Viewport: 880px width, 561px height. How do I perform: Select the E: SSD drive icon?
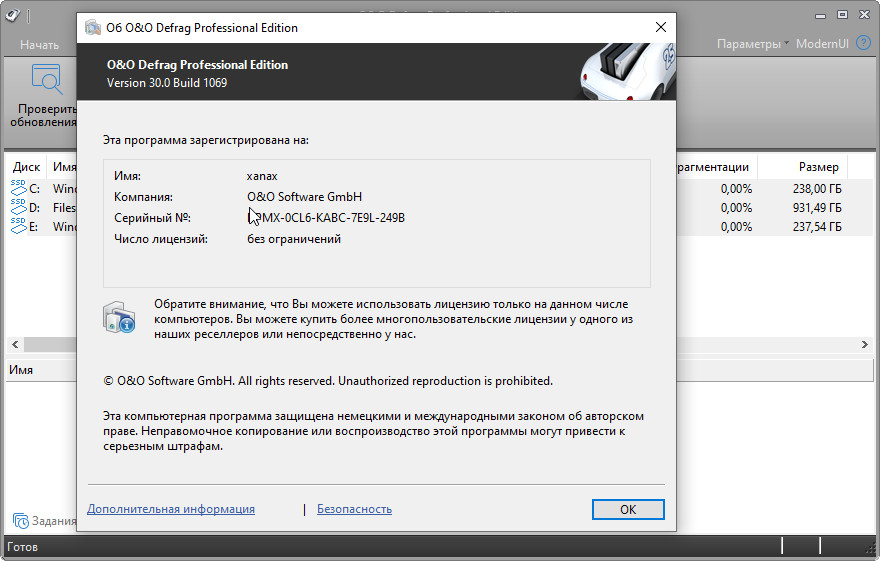(x=20, y=226)
